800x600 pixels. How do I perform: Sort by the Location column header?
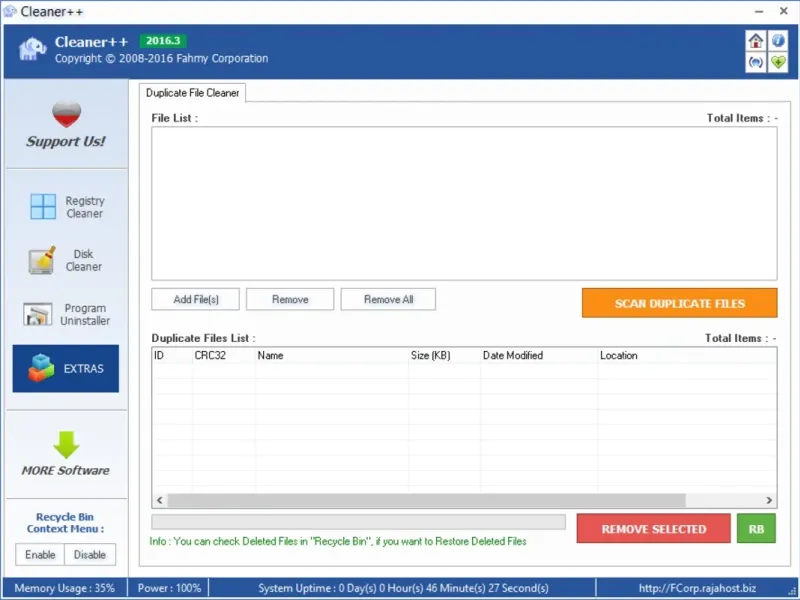pos(687,356)
